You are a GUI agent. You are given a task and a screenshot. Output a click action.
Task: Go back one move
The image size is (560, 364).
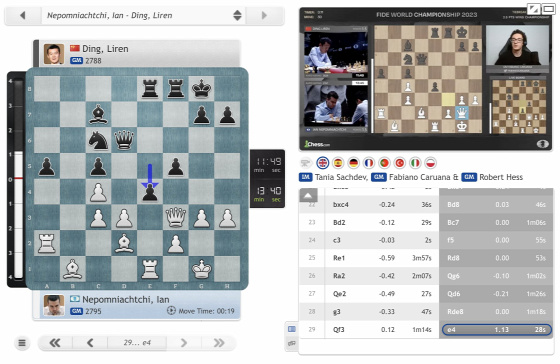pos(90,343)
